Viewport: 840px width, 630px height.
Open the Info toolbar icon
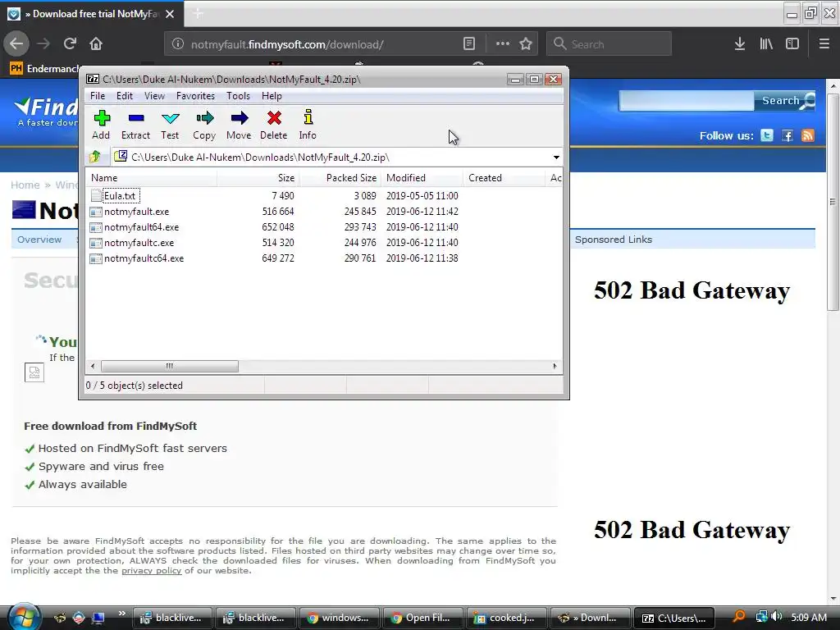pyautogui.click(x=308, y=126)
